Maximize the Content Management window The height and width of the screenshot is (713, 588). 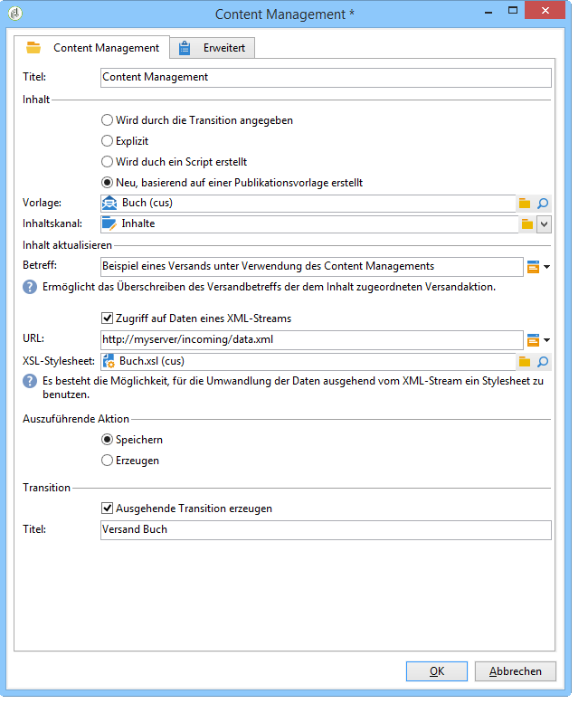click(513, 11)
